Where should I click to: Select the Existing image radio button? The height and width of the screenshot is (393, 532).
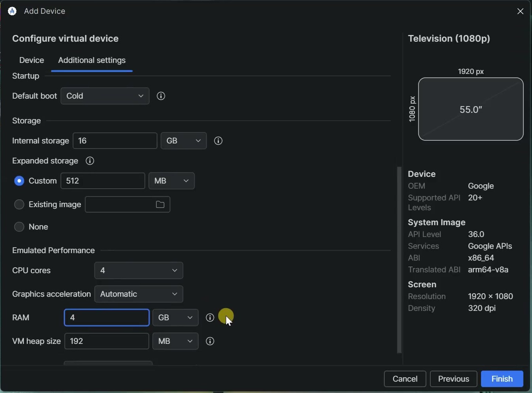(x=19, y=205)
